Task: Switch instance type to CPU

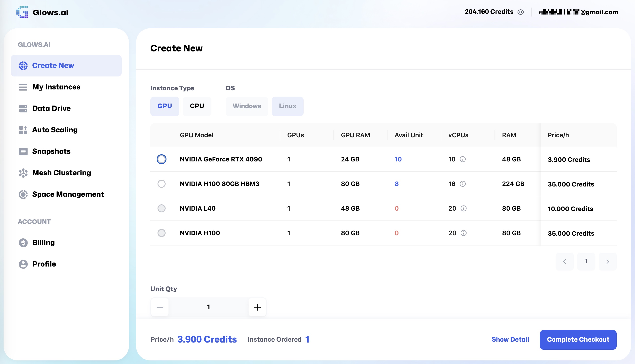Action: tap(197, 106)
